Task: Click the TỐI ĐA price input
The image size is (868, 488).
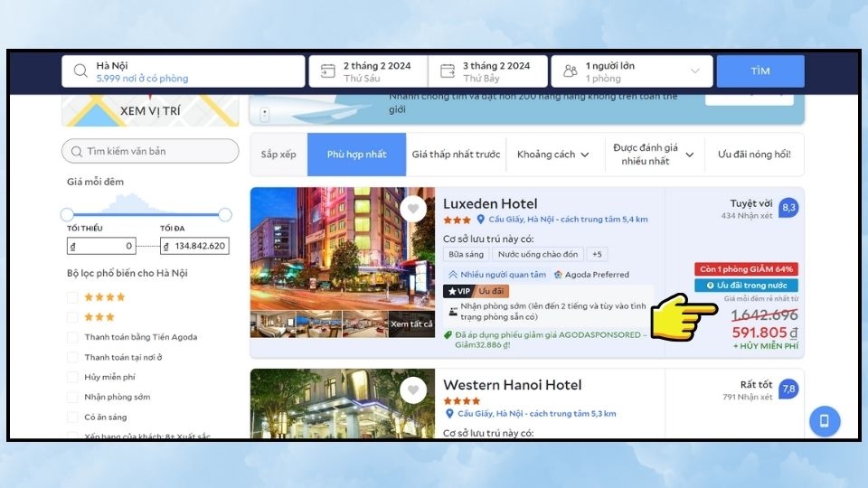Action: (x=194, y=246)
